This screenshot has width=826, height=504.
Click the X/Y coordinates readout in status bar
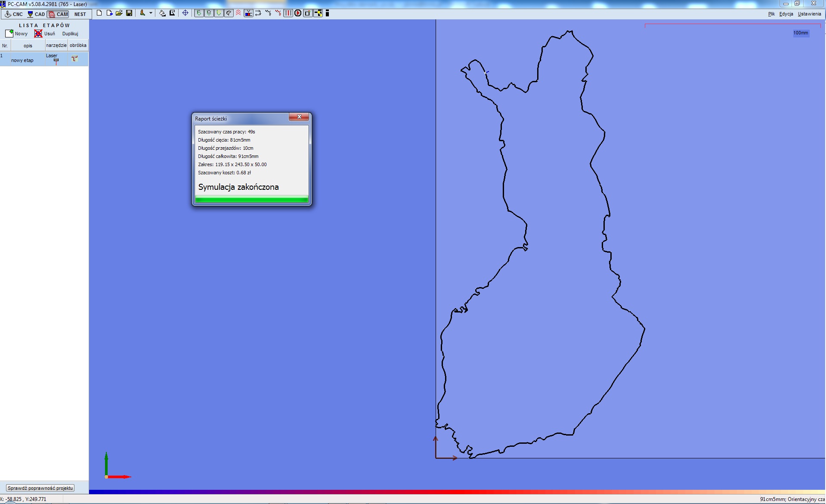coord(23,499)
